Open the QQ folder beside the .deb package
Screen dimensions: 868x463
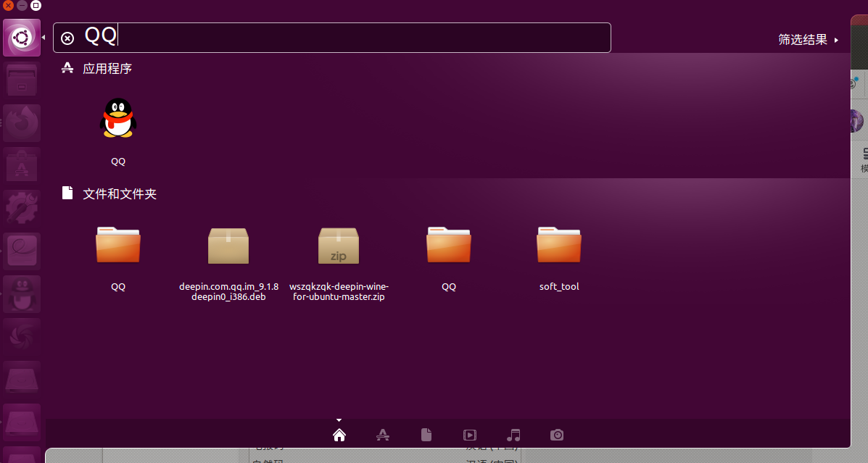pyautogui.click(x=118, y=246)
